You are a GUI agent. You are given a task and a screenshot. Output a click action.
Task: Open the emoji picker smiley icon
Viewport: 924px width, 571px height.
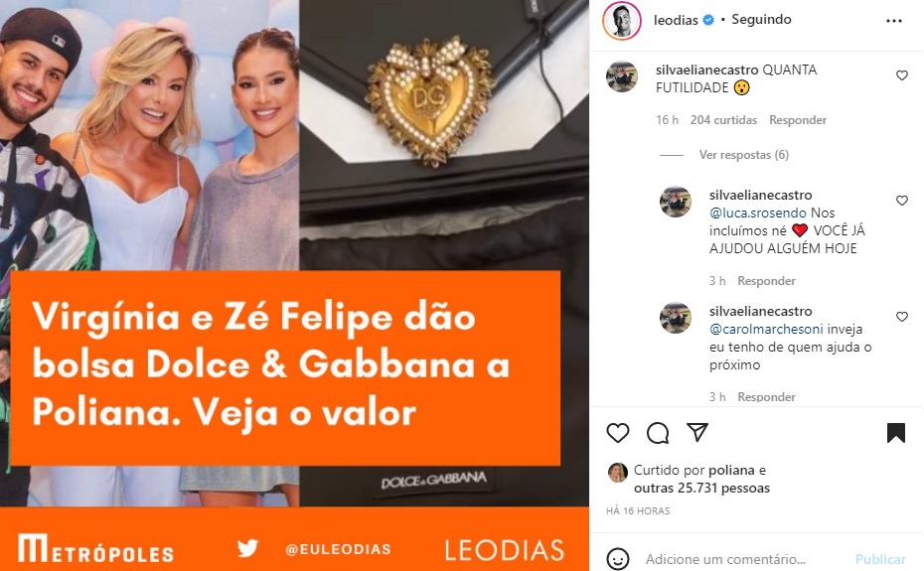click(x=618, y=559)
